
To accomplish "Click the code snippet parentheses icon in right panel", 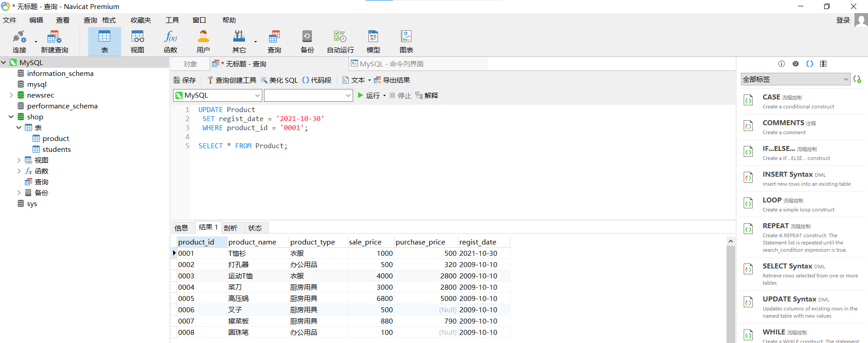I will pyautogui.click(x=810, y=64).
